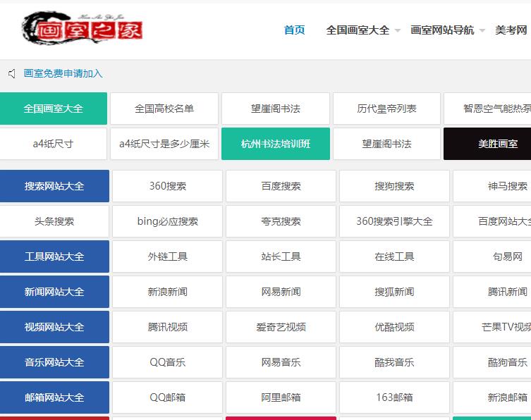531x420 pixels.
Task: Open the 163邮箱 link
Action: [x=394, y=397]
